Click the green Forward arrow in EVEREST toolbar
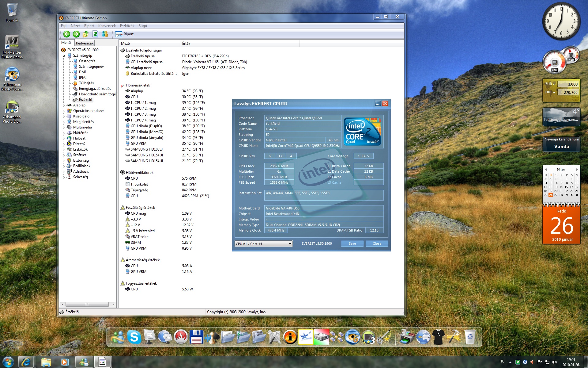The width and height of the screenshot is (588, 368). click(76, 34)
